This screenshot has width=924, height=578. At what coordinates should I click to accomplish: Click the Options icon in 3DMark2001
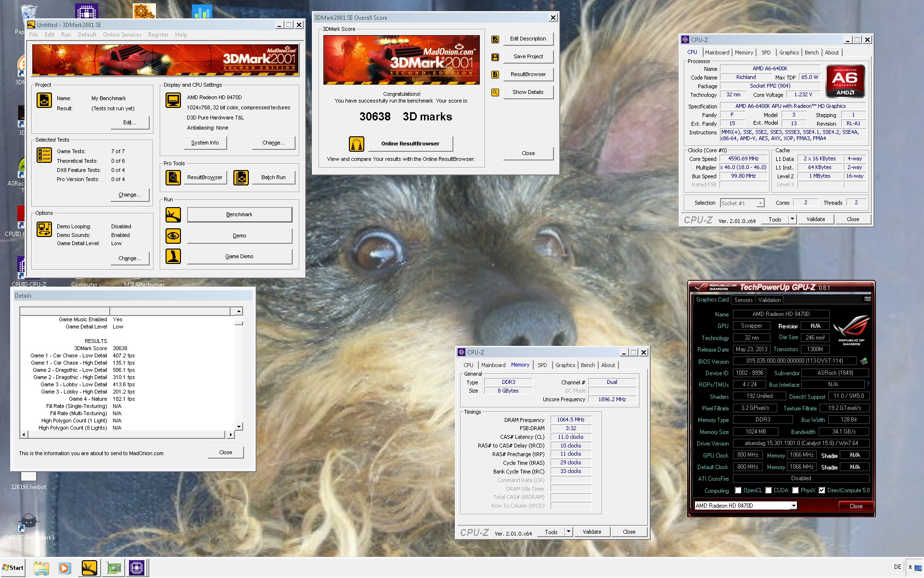(x=44, y=229)
